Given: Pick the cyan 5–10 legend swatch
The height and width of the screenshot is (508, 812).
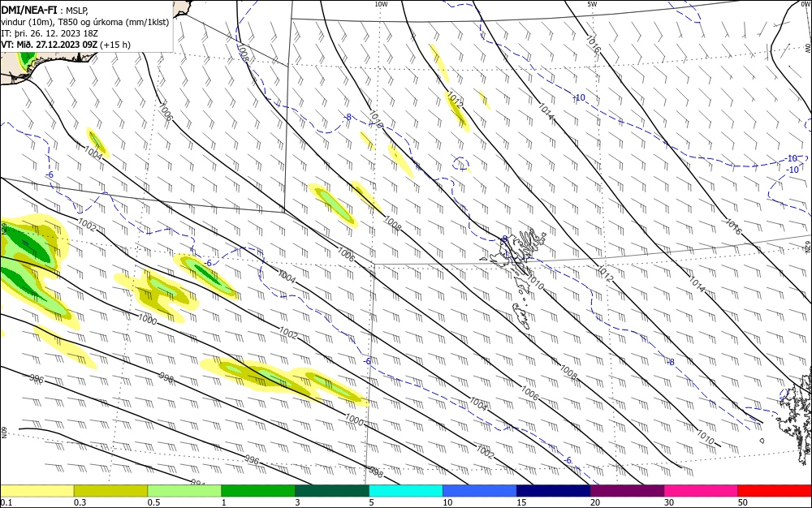Looking at the screenshot, I should (x=406, y=491).
